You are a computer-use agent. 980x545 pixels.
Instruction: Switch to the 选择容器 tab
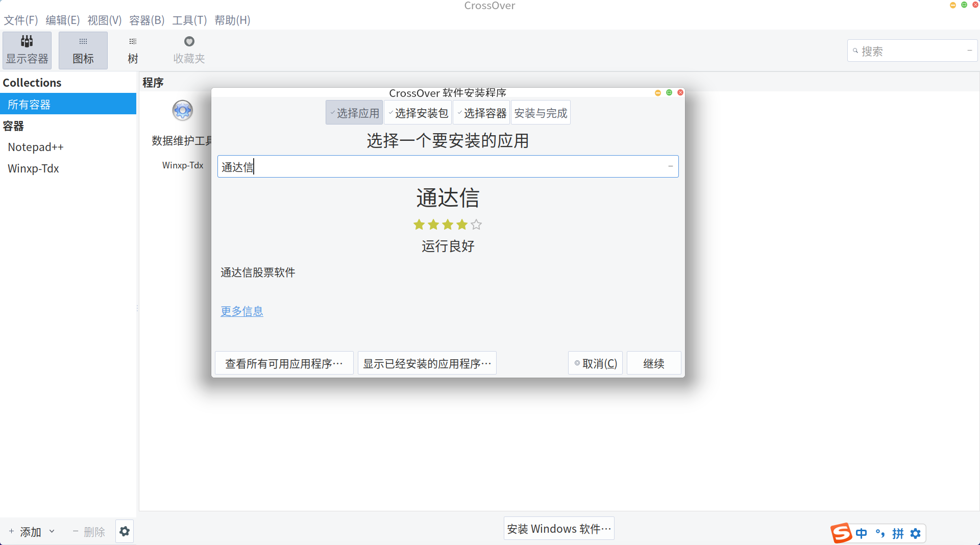[x=481, y=112]
